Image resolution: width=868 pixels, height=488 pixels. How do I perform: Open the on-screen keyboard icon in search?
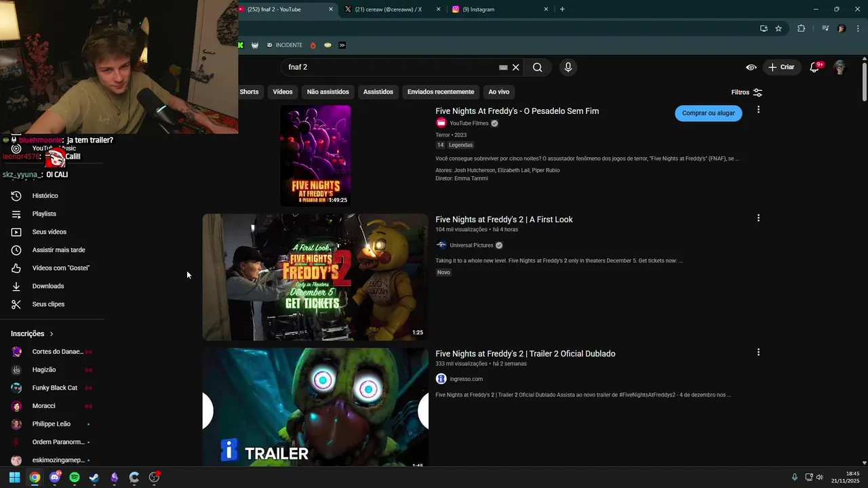(503, 67)
